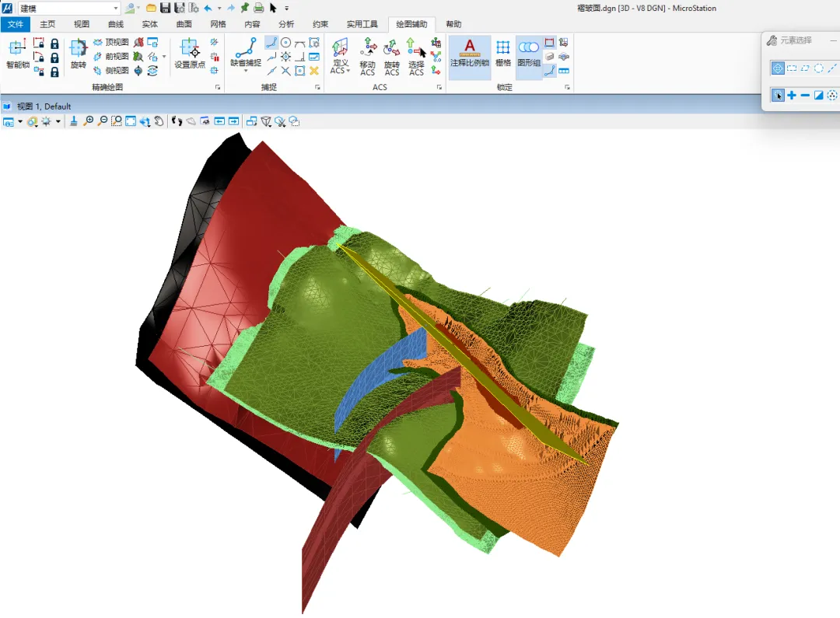
Task: Toggle the 栅格 grid lock
Action: [x=503, y=54]
